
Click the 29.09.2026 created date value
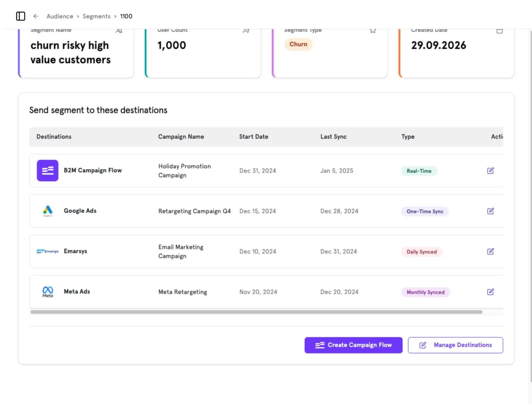click(x=439, y=45)
